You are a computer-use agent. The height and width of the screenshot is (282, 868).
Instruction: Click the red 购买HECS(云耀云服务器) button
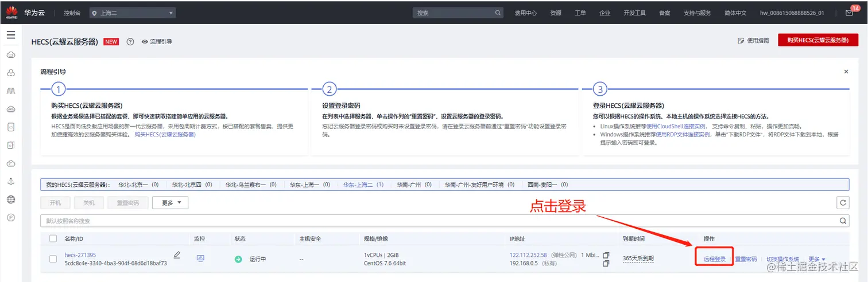(x=818, y=40)
